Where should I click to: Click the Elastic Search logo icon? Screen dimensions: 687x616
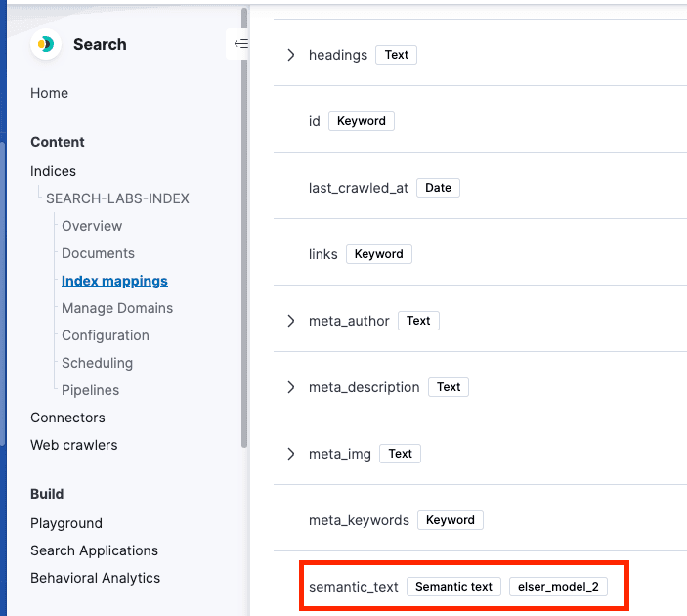45,45
